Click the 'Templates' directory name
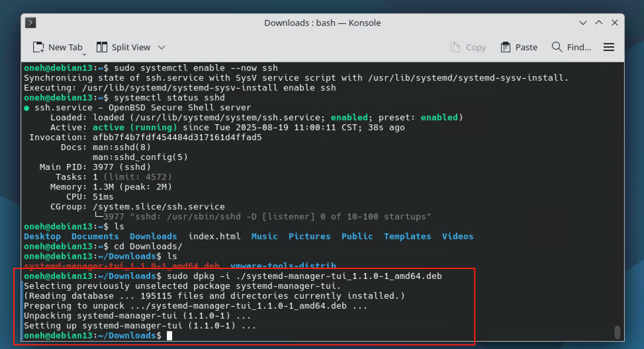The height and width of the screenshot is (349, 644). point(408,236)
